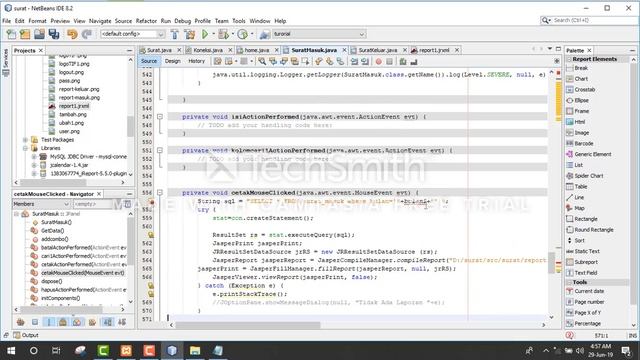
Task: Select report1.jrxml in the Projects tree
Action: 73,106
